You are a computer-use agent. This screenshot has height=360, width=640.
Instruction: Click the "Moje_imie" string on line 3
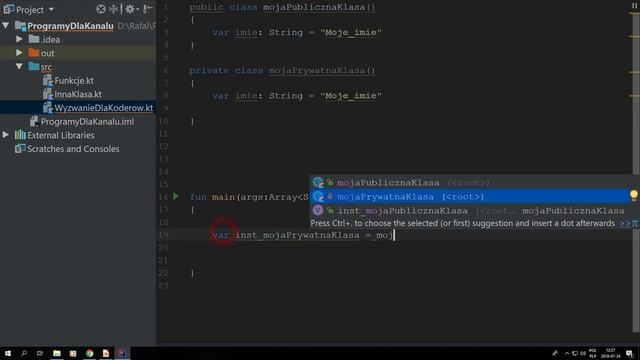(351, 32)
